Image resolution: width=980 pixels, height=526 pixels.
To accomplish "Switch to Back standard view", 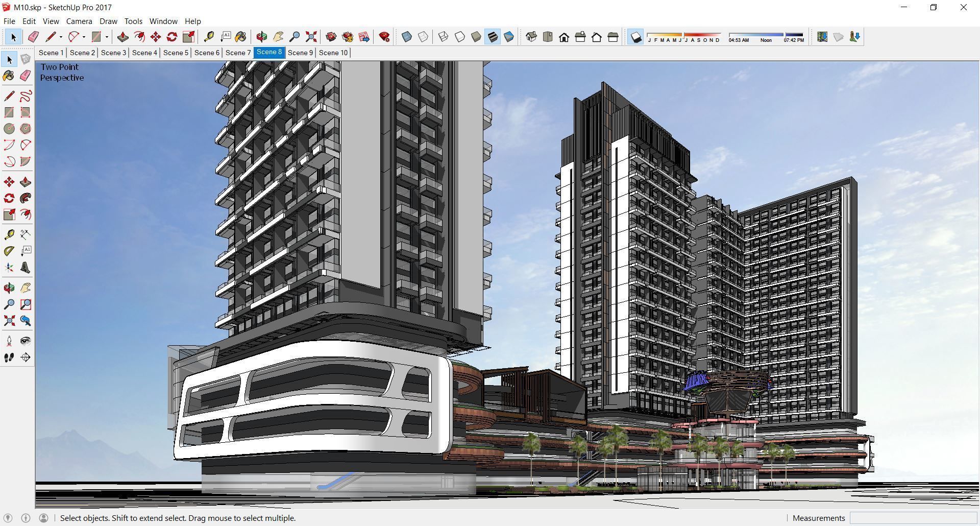I will point(597,37).
